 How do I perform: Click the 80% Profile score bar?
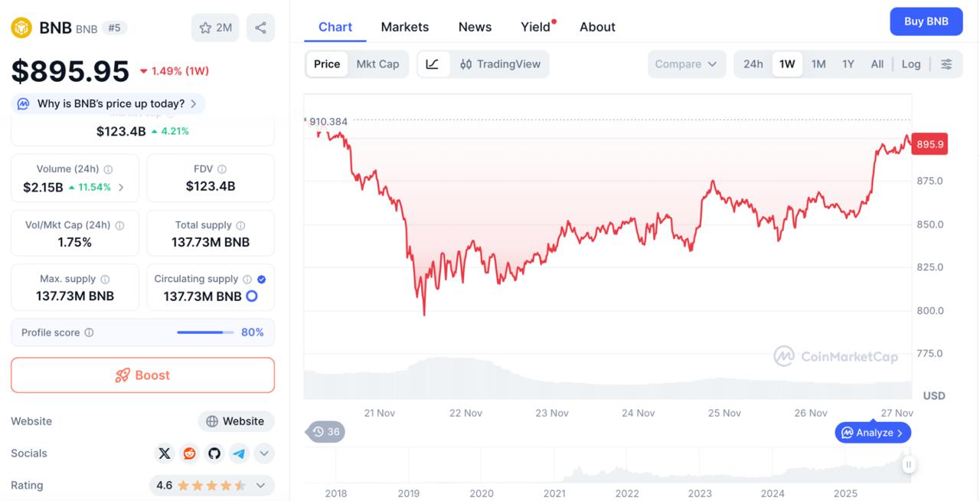pos(204,332)
